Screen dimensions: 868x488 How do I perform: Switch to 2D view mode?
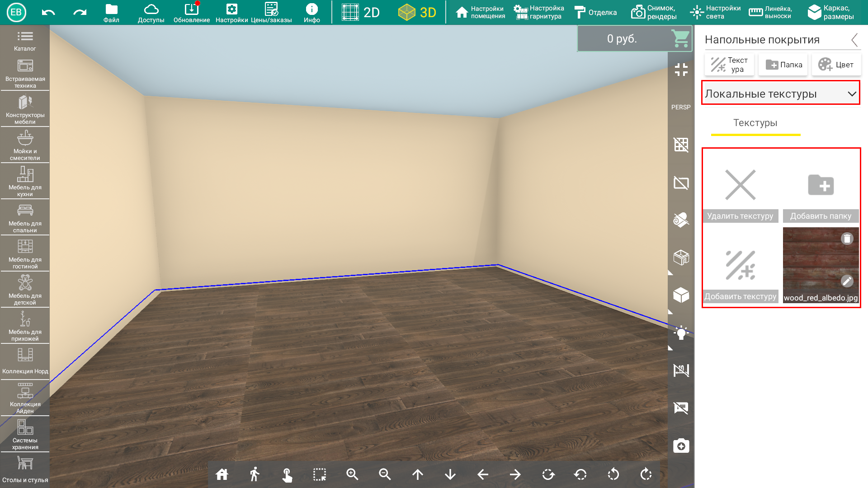pyautogui.click(x=360, y=12)
